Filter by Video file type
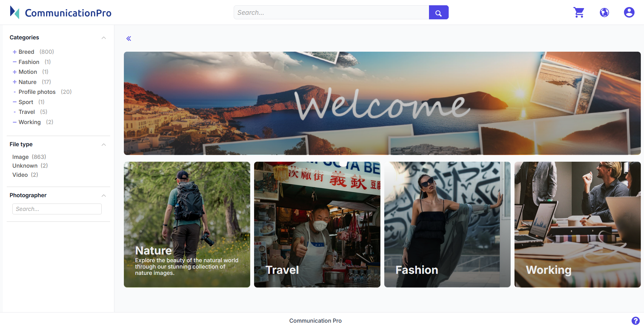Viewport: 644px width, 329px height. click(20, 175)
